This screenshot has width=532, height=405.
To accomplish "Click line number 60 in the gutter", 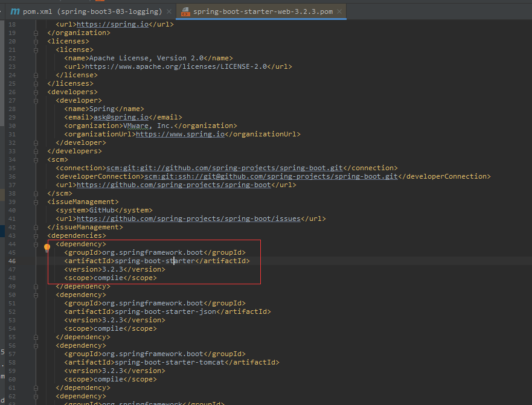I will point(12,380).
